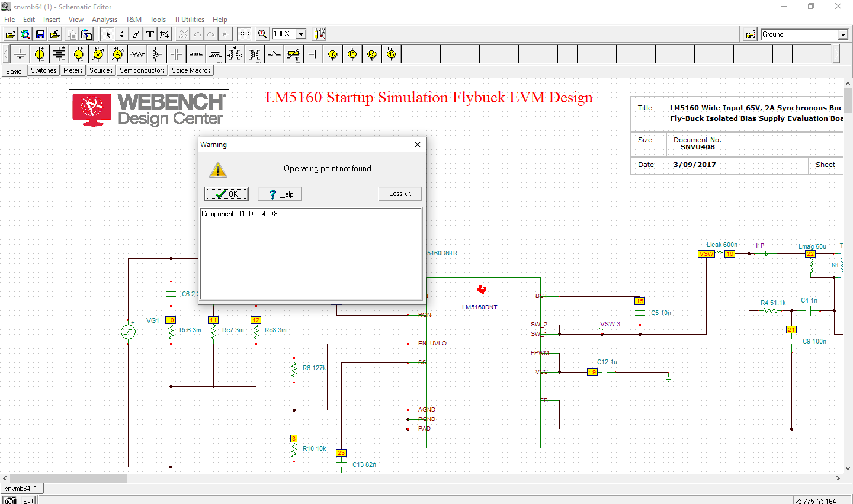This screenshot has width=853, height=504.
Task: Select the arrow pointer tool
Action: pos(107,34)
